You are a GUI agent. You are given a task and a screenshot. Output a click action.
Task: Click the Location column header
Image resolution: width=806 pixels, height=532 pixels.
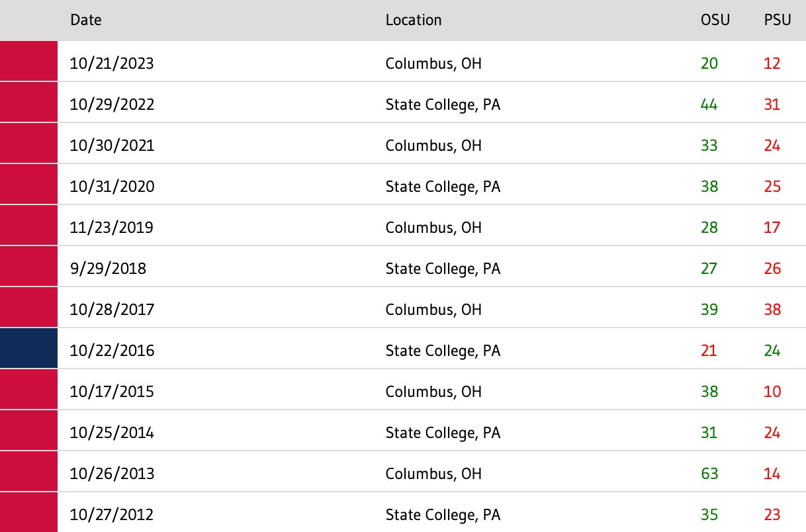(x=414, y=20)
